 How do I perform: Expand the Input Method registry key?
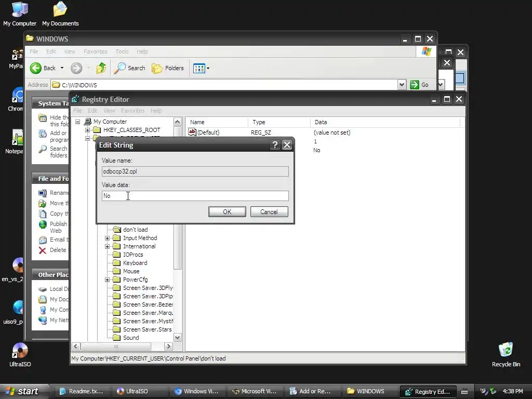point(107,238)
